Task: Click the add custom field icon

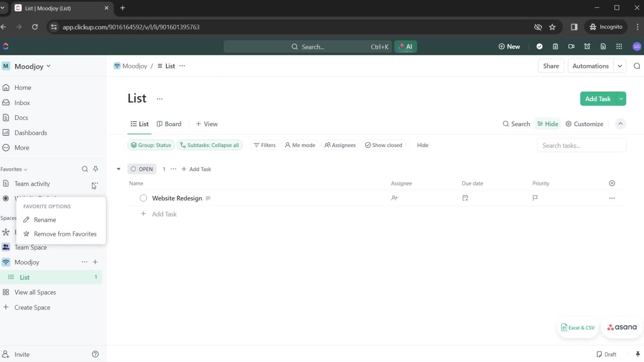Action: coord(612,183)
